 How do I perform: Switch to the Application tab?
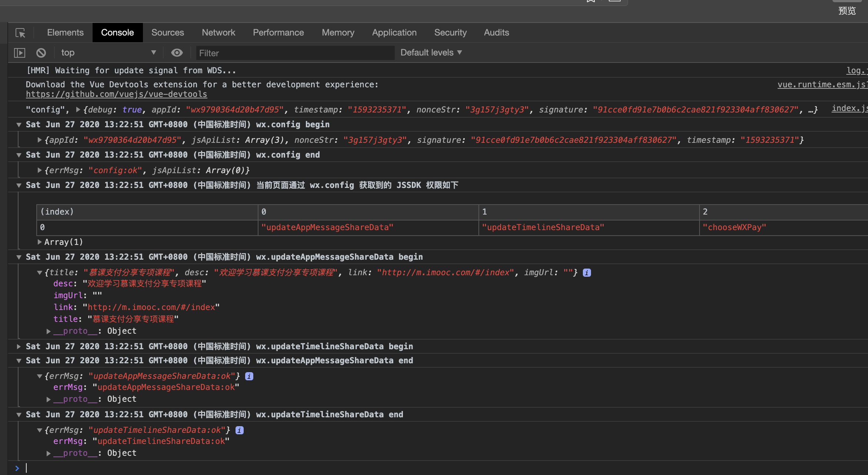pyautogui.click(x=394, y=33)
